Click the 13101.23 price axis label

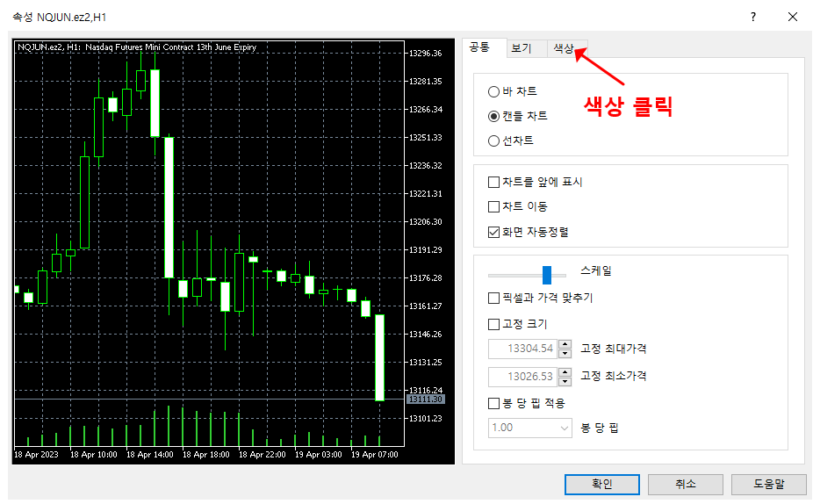click(425, 419)
